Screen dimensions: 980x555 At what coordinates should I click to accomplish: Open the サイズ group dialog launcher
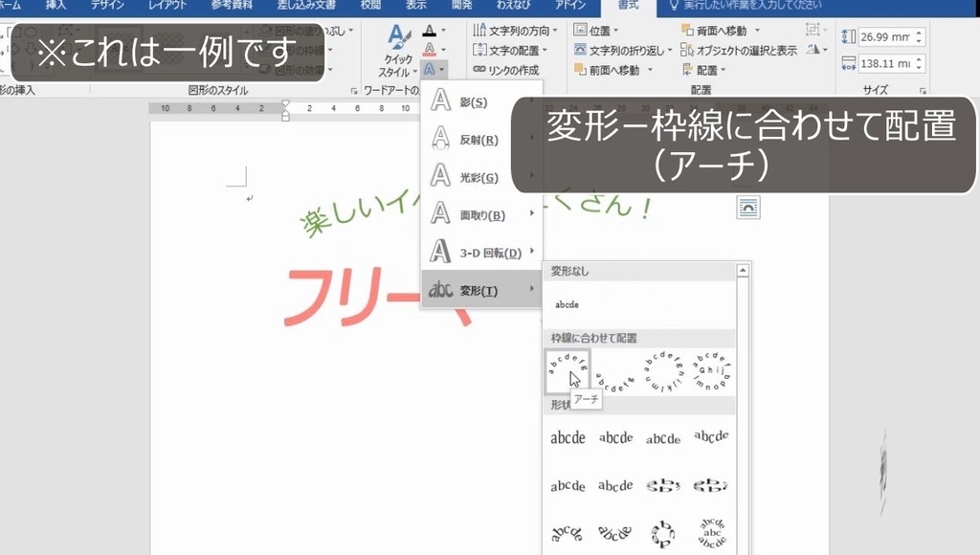[923, 91]
